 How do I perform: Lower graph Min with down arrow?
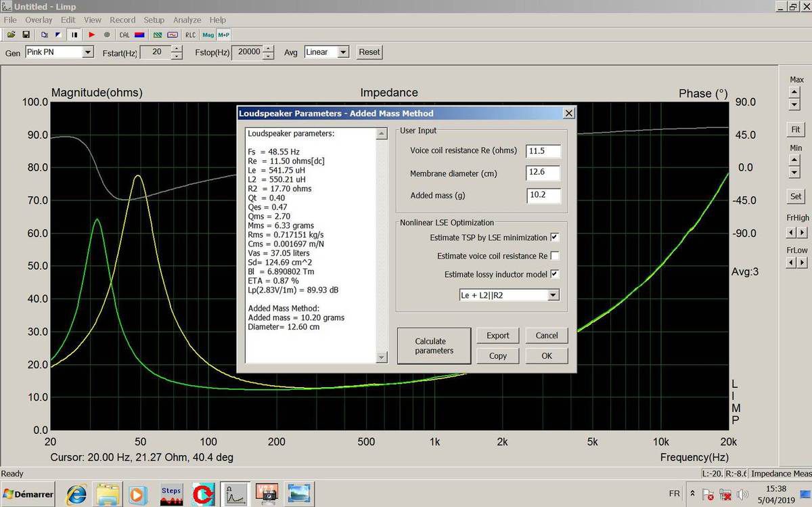pos(794,172)
